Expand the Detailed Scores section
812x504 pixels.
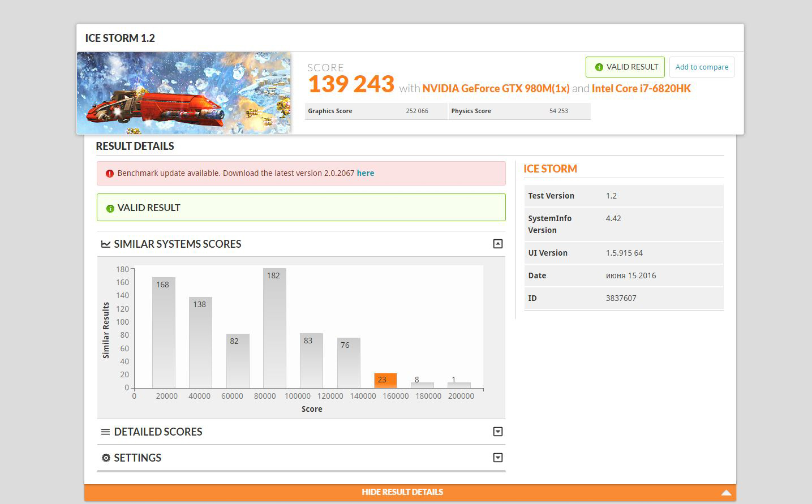[498, 432]
